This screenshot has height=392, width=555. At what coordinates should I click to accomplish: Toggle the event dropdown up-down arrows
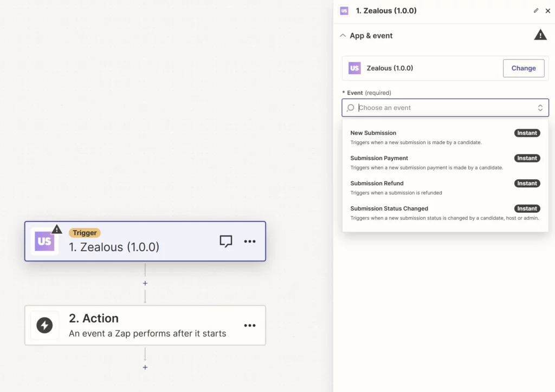pos(540,108)
